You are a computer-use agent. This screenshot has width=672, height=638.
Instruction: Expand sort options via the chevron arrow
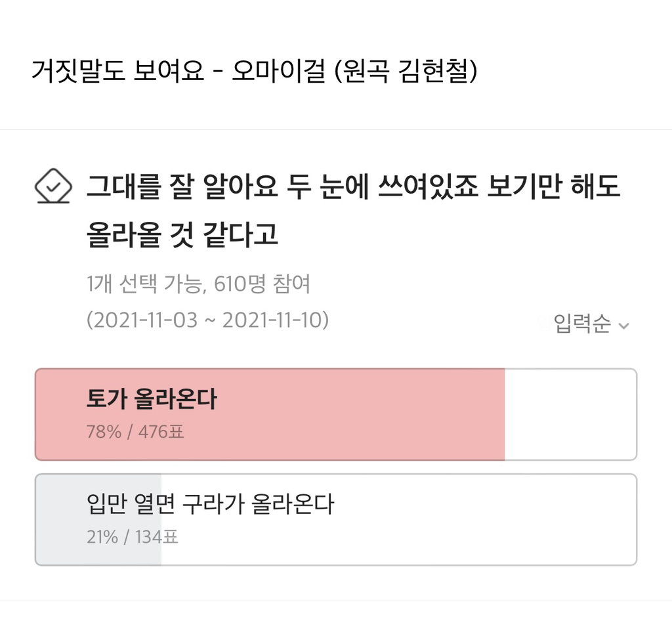(x=623, y=325)
